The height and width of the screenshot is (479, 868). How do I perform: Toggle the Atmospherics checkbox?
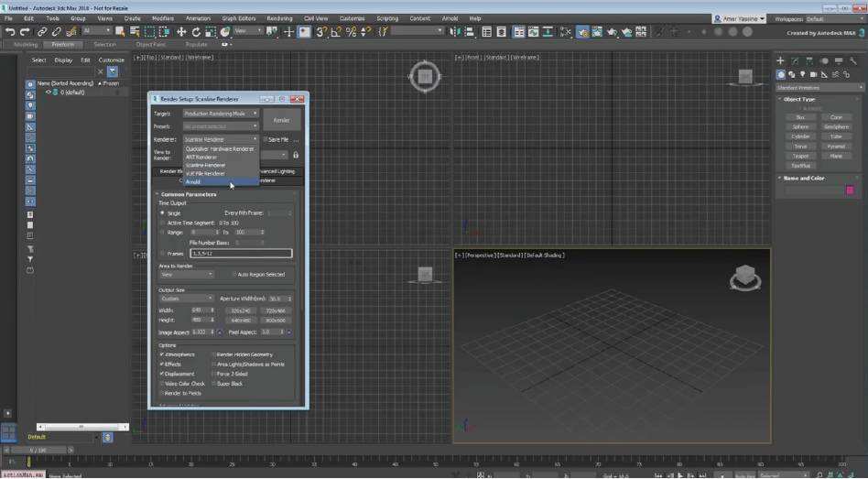pos(162,354)
